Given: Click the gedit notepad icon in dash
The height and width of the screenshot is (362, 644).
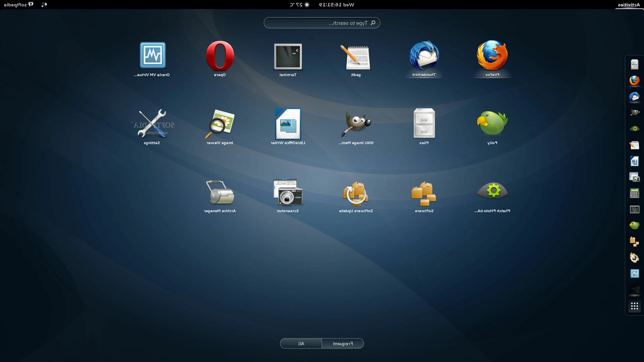Looking at the screenshot, I should [x=634, y=145].
